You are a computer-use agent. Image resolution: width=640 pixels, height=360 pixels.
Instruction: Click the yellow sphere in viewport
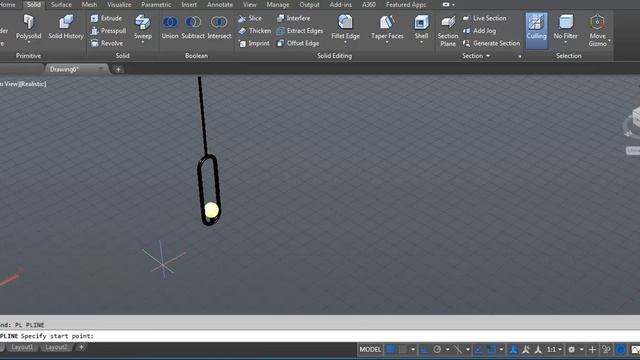pyautogui.click(x=211, y=210)
